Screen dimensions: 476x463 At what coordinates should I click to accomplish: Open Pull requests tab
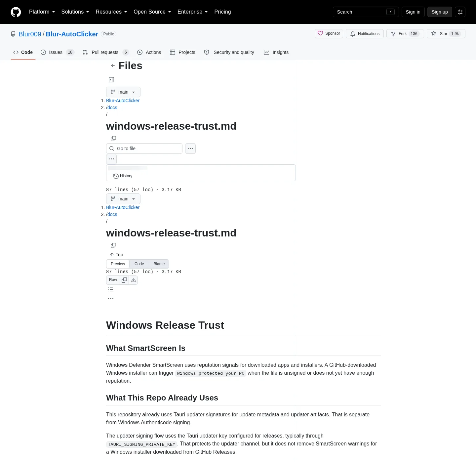click(x=106, y=52)
